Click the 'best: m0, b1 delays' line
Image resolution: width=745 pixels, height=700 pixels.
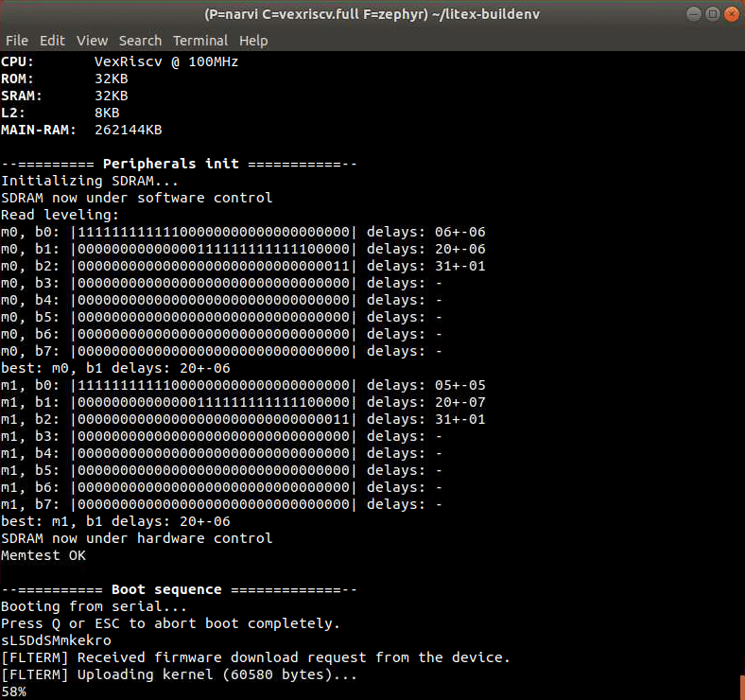point(115,368)
